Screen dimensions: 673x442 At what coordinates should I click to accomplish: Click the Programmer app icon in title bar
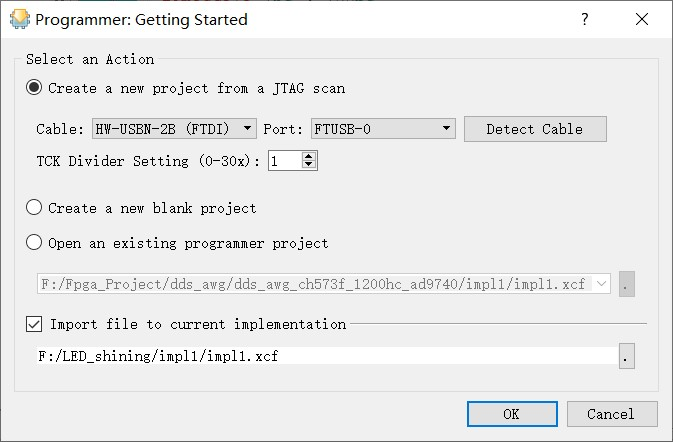pos(20,19)
